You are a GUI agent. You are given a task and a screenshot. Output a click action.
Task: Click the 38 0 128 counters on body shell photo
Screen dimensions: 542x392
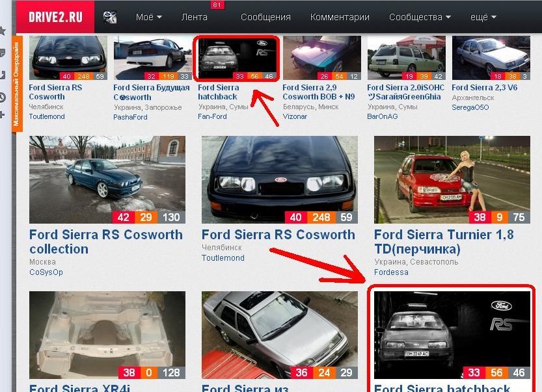click(152, 372)
